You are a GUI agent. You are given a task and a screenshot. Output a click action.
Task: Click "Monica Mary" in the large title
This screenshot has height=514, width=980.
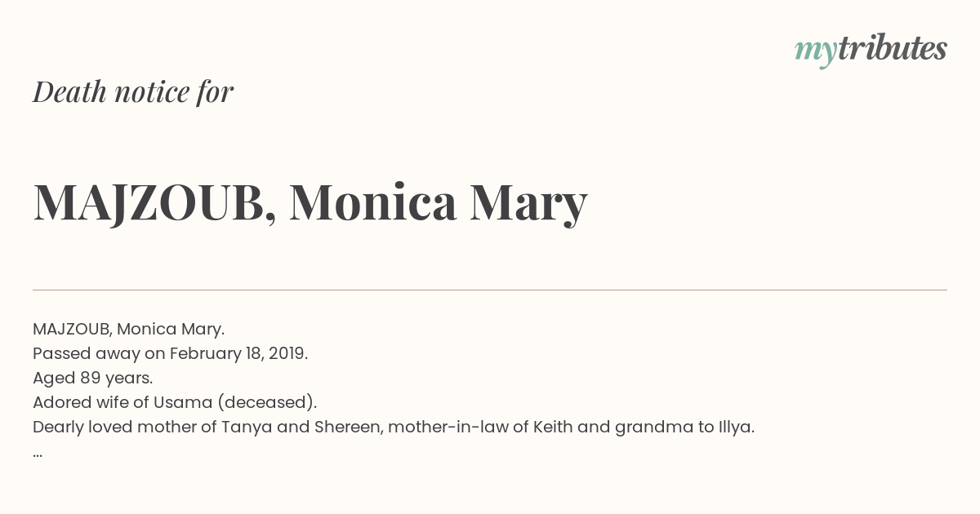tap(439, 202)
